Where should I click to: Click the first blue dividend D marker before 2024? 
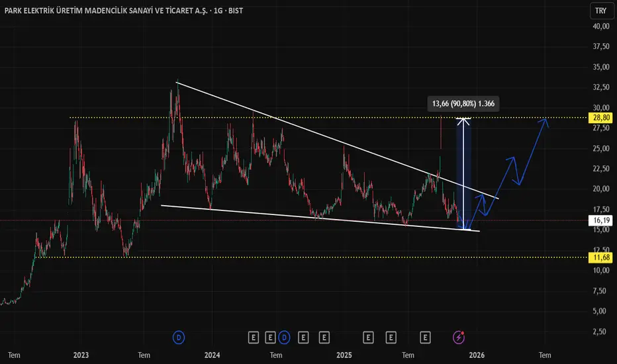click(179, 338)
